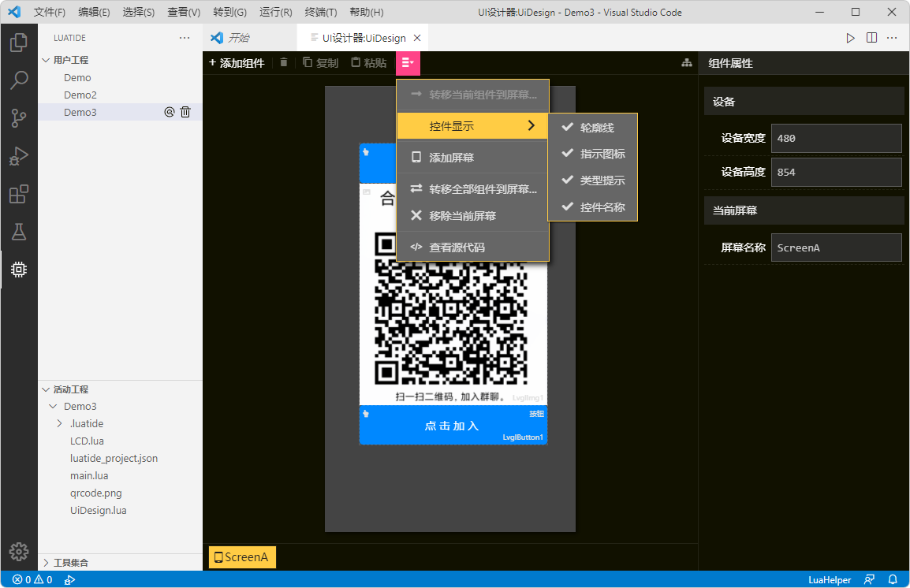Click the 粘贴 paste toolbar button
Viewport: 910px width, 588px height.
(x=368, y=62)
